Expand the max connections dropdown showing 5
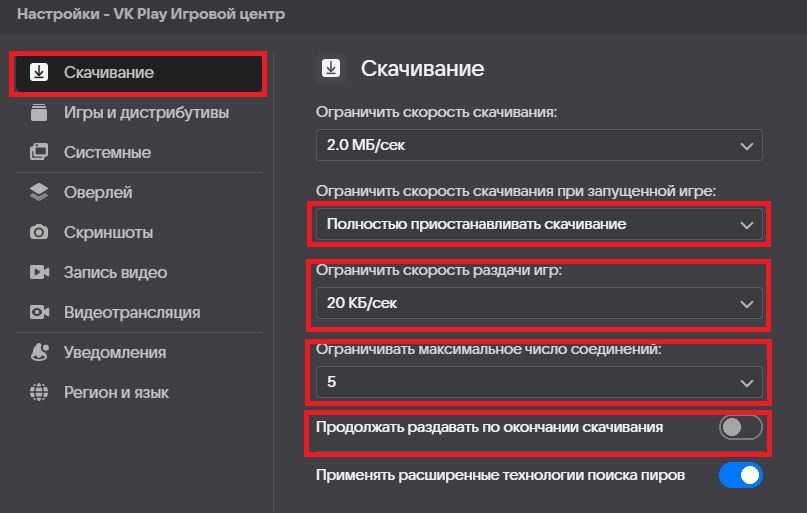The image size is (807, 513). [x=539, y=382]
